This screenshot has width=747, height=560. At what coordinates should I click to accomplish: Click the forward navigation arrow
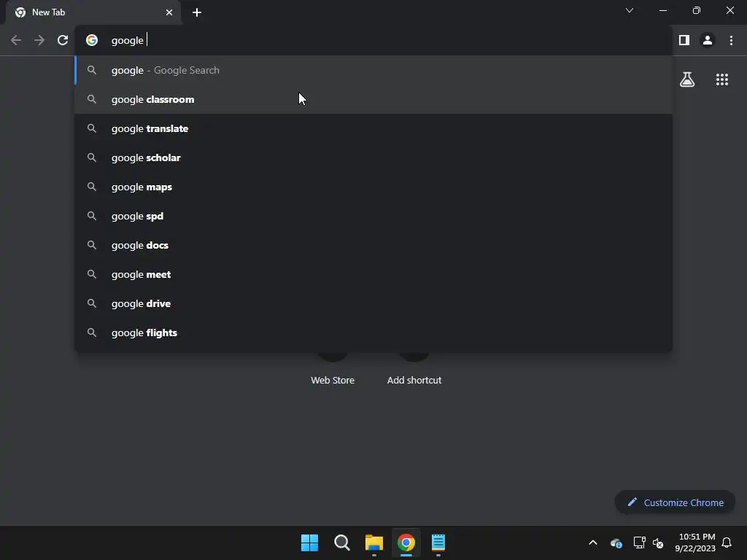(39, 41)
